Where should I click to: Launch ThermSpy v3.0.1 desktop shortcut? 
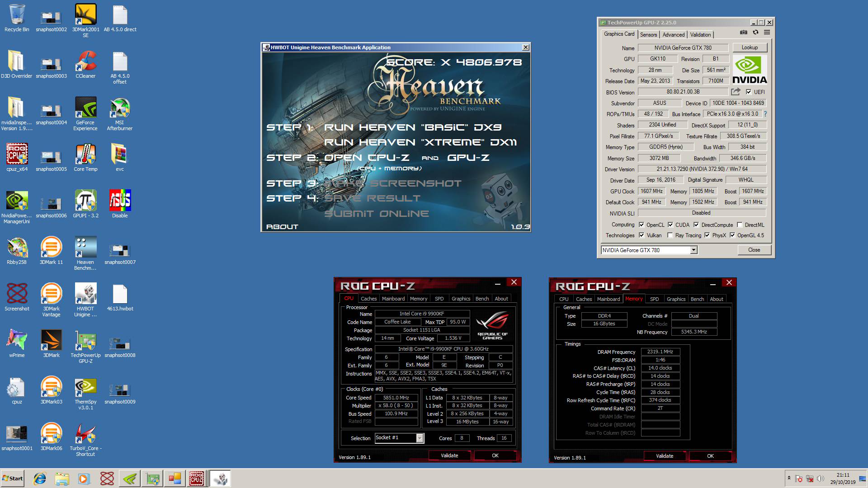tap(85, 393)
